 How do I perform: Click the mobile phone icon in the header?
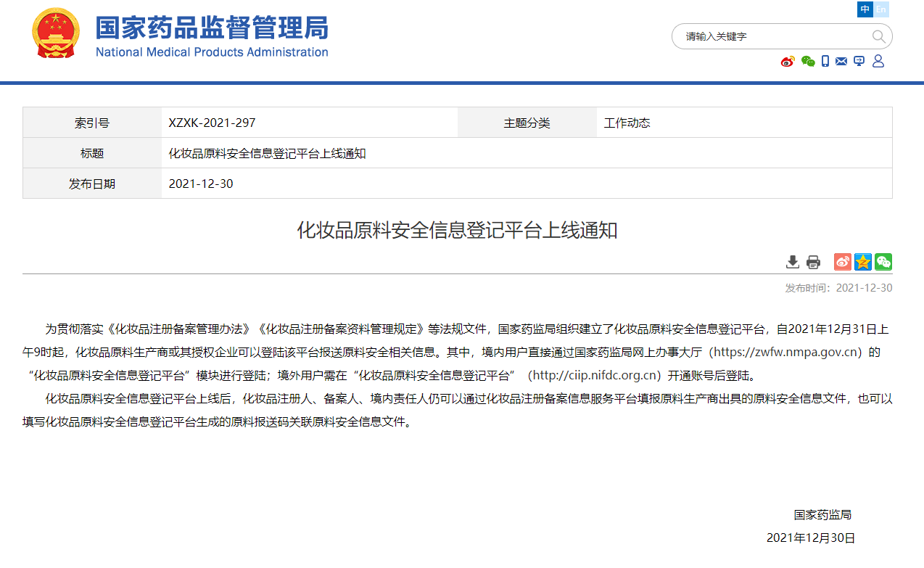[824, 62]
